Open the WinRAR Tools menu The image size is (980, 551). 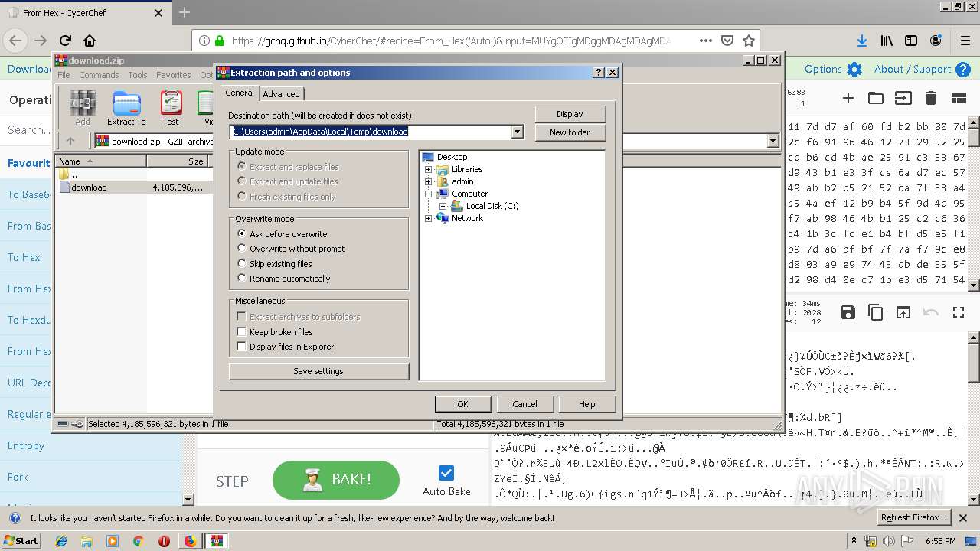coord(138,75)
